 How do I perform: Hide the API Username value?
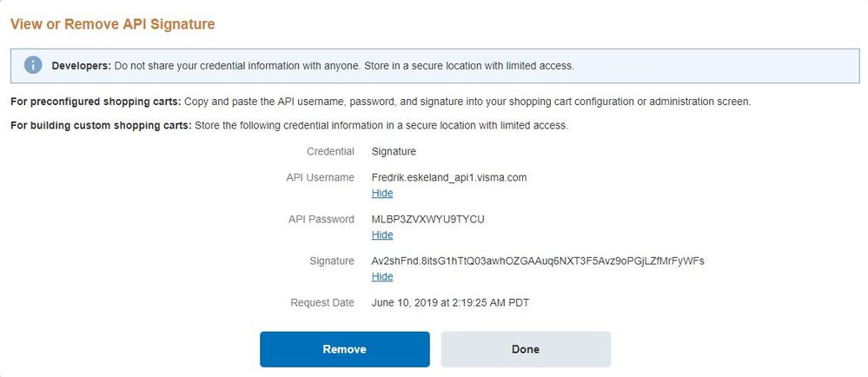(x=382, y=193)
